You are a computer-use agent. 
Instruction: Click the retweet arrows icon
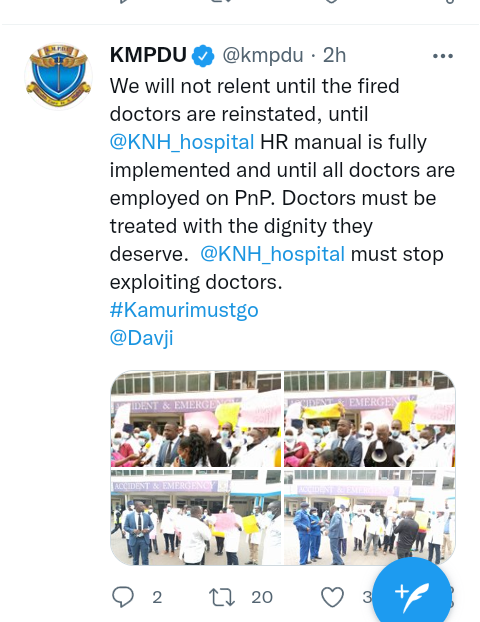[x=222, y=597]
